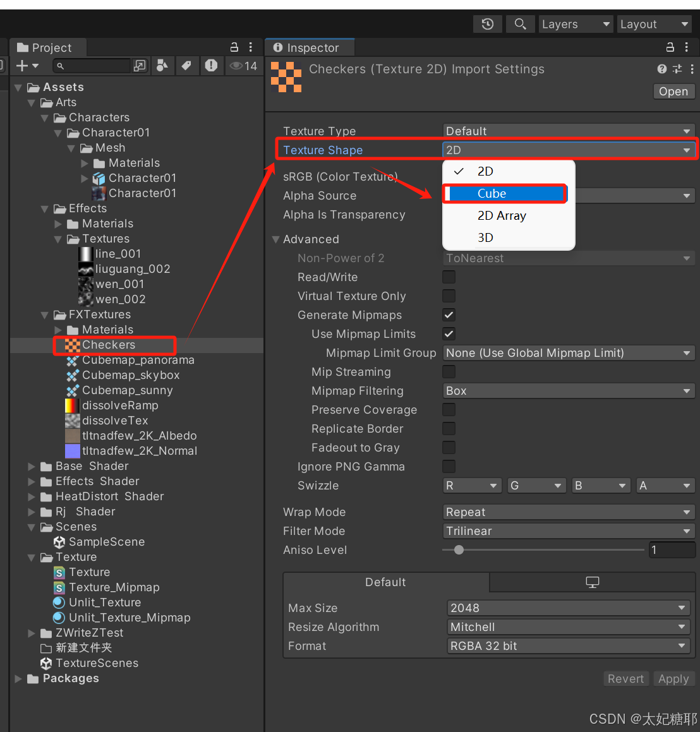Choose the checked 2D shape option

(x=509, y=171)
